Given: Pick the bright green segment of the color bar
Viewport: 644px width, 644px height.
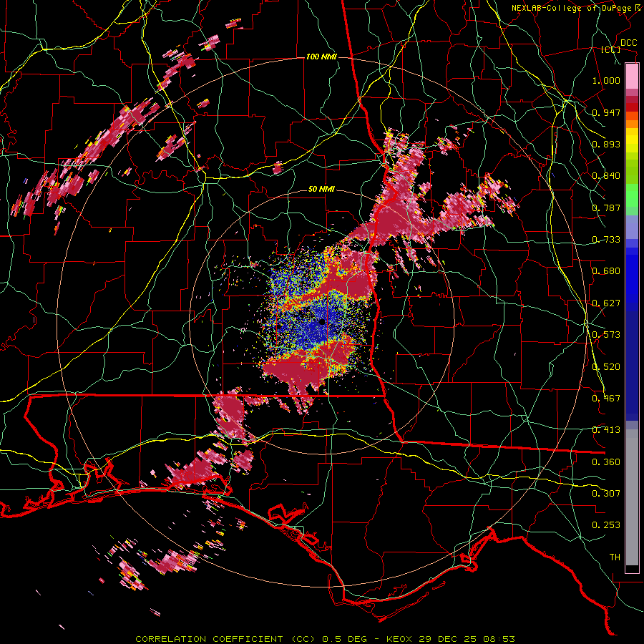Looking at the screenshot, I should click(632, 195).
